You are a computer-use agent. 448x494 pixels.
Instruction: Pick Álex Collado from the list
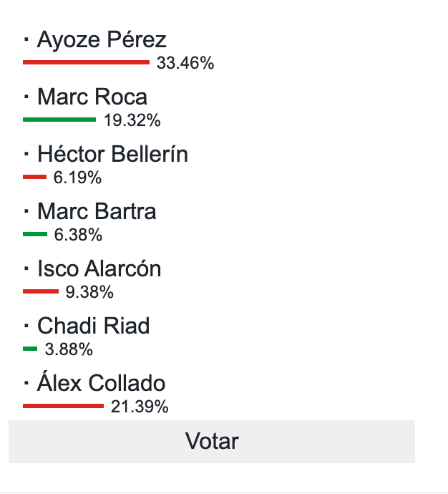(x=101, y=384)
